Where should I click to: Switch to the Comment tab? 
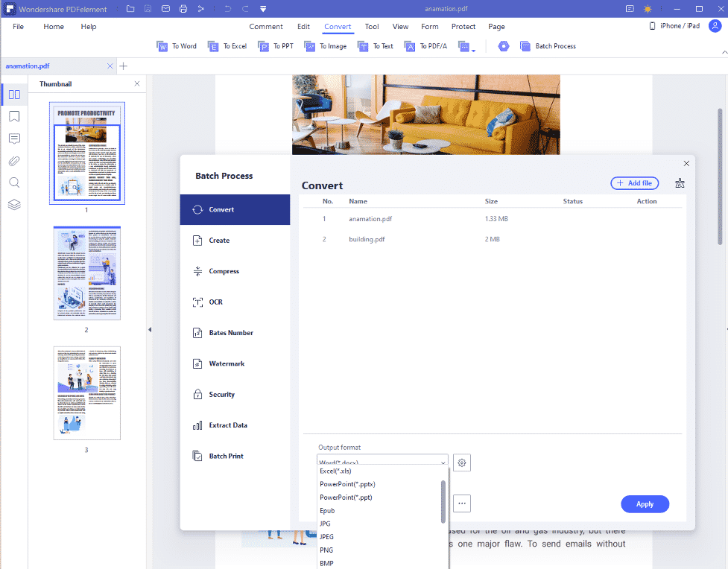tap(265, 27)
